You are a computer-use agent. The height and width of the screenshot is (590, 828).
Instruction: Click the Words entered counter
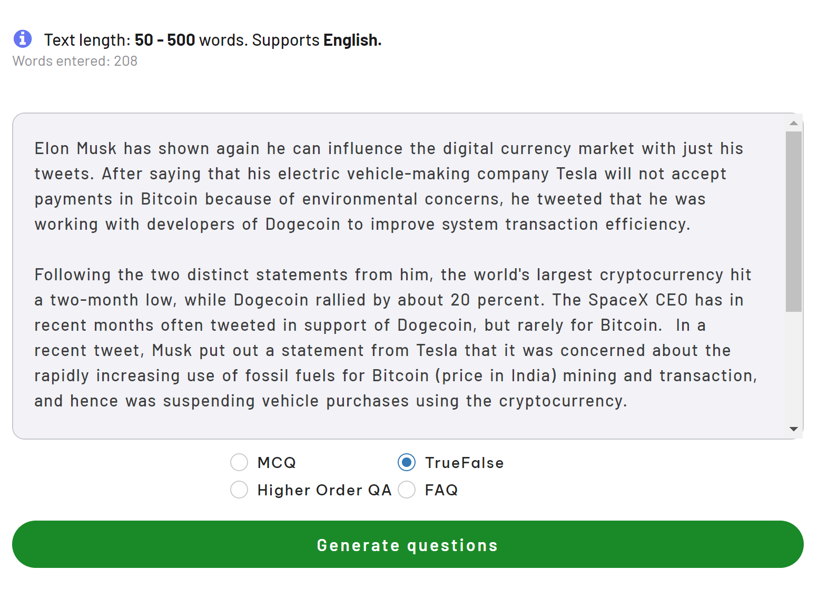click(x=75, y=61)
